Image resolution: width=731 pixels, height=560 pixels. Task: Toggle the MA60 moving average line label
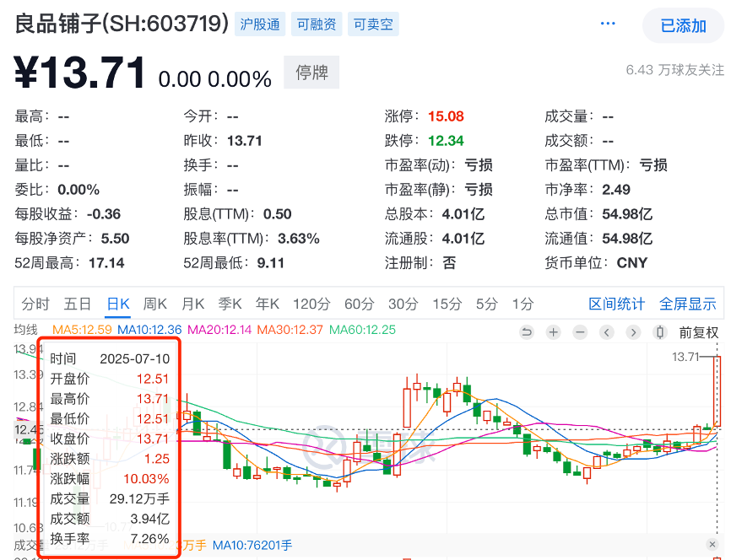click(x=362, y=330)
